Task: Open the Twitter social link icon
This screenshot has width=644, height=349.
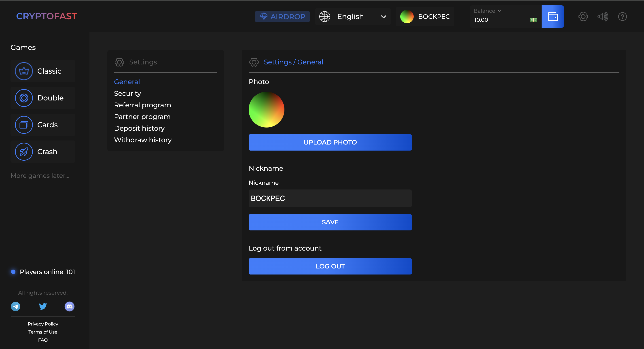Action: pos(43,306)
